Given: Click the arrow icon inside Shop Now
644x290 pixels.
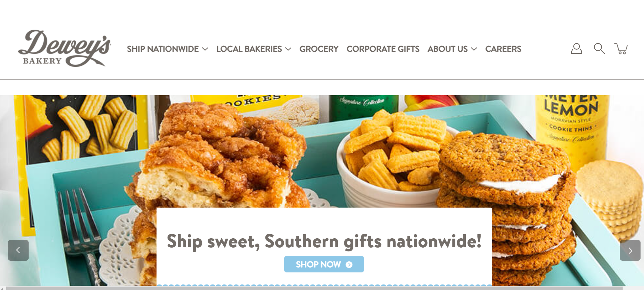Looking at the screenshot, I should [x=349, y=264].
